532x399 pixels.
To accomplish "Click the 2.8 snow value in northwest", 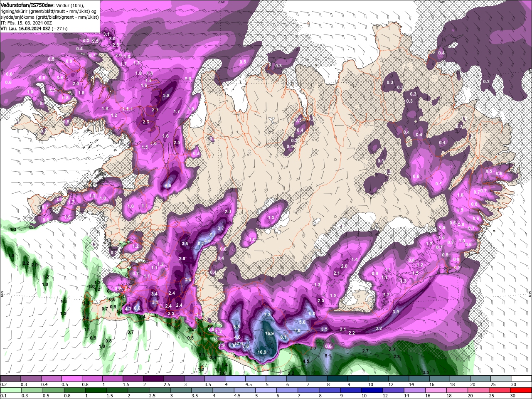I will coord(166,96).
